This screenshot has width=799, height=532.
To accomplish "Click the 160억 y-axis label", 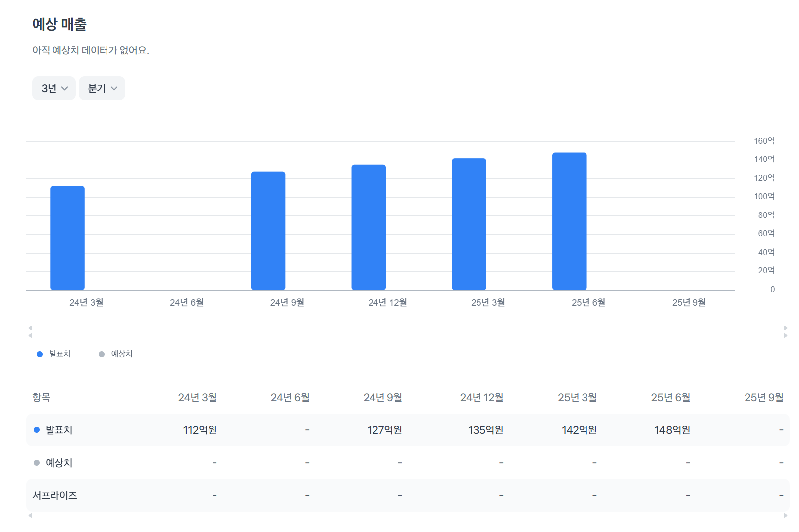I will 764,141.
